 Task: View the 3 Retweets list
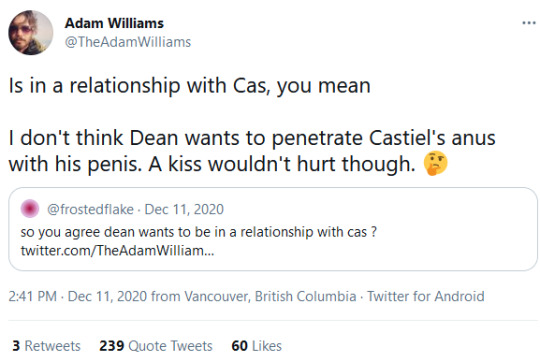[x=46, y=346]
